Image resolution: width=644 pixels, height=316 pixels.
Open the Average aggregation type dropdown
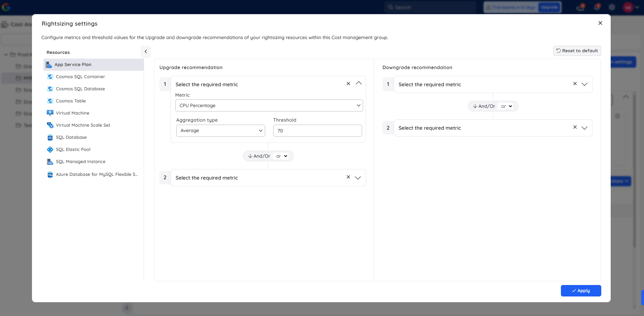point(221,131)
